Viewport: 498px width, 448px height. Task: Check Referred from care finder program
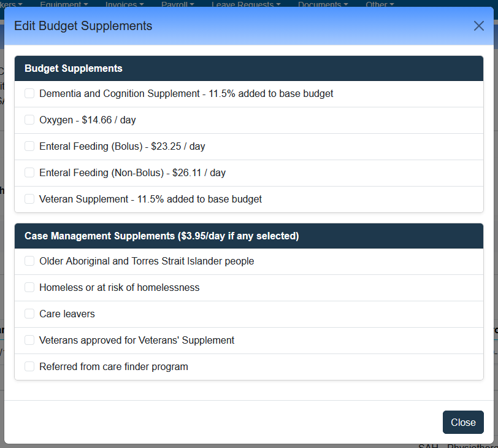pos(29,366)
